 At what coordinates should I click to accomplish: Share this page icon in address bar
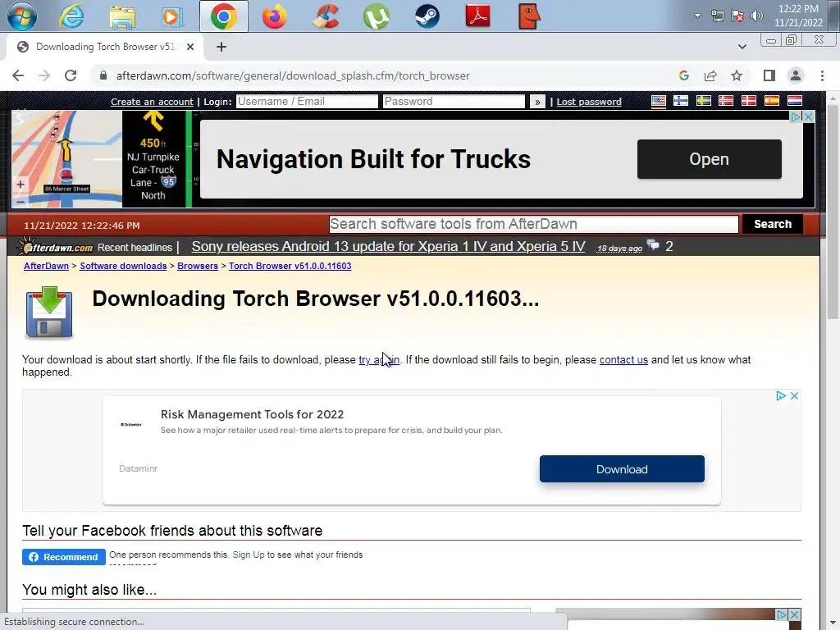tap(710, 75)
